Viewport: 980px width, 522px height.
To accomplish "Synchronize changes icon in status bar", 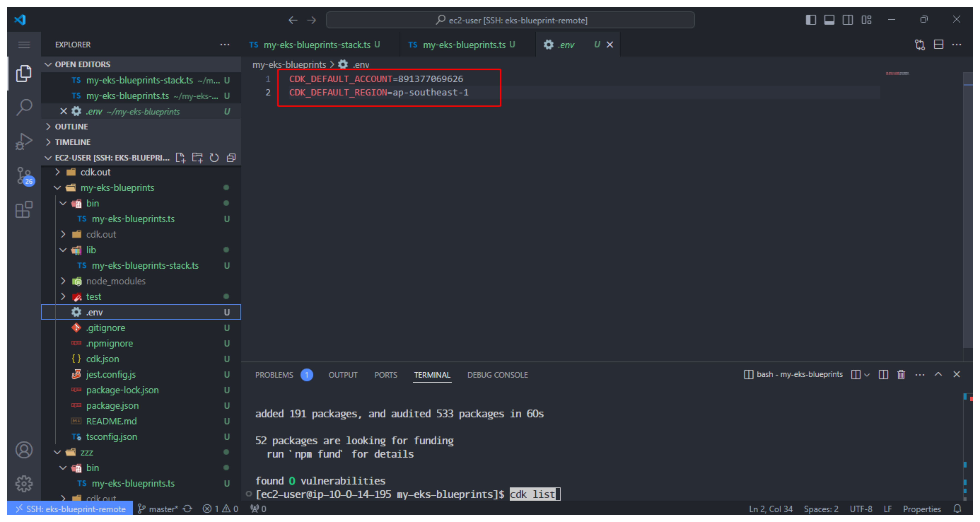I will (188, 509).
